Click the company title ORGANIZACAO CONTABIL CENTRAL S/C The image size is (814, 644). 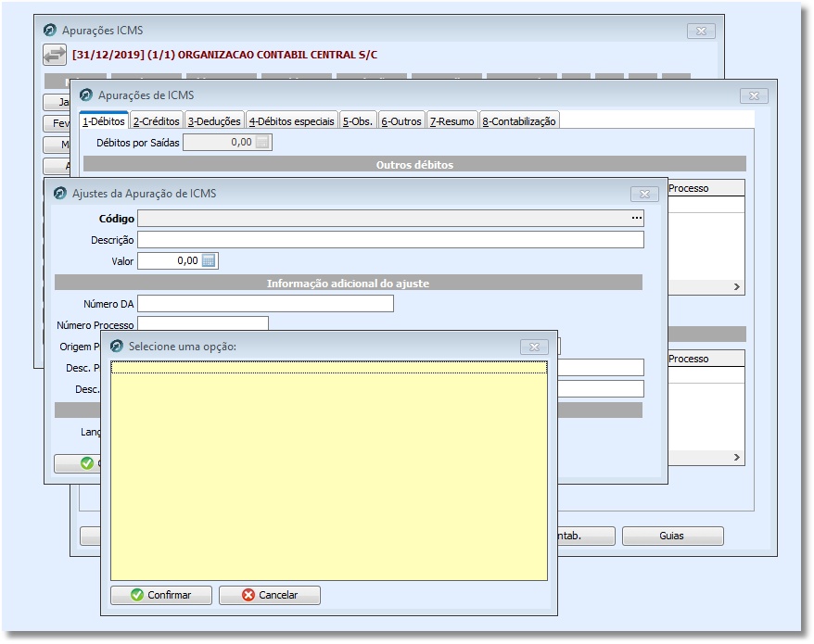click(x=277, y=55)
